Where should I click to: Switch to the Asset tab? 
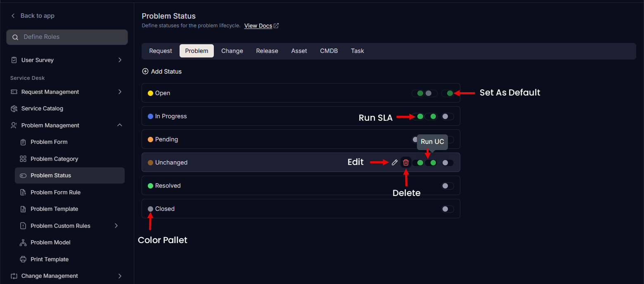(299, 51)
